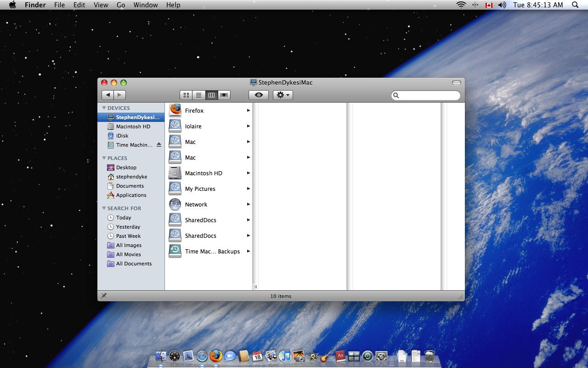Open the View menu
588x368 pixels.
101,5
